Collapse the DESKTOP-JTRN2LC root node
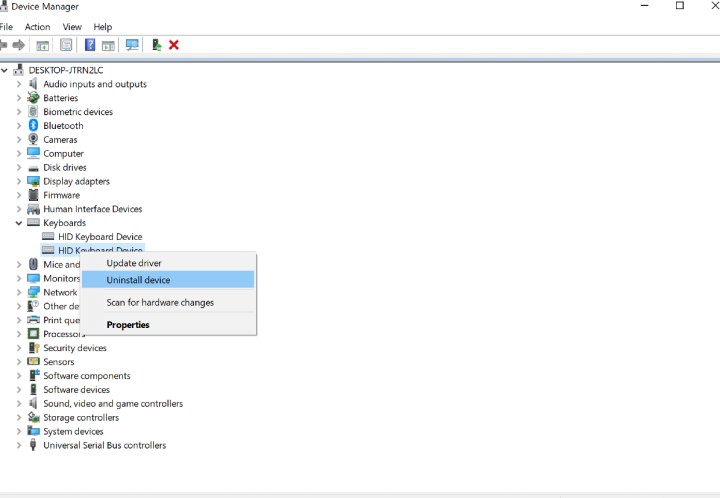This screenshot has height=498, width=720. pyautogui.click(x=6, y=71)
